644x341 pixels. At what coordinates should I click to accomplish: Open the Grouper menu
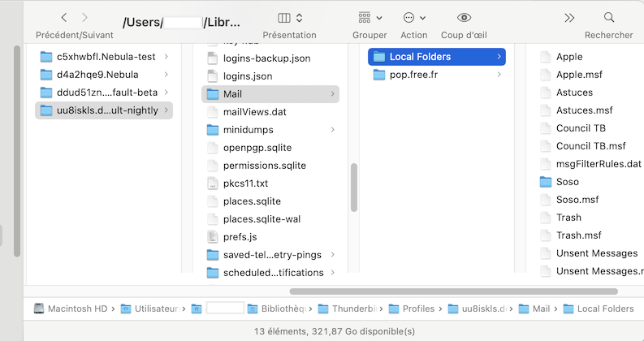[x=370, y=18]
